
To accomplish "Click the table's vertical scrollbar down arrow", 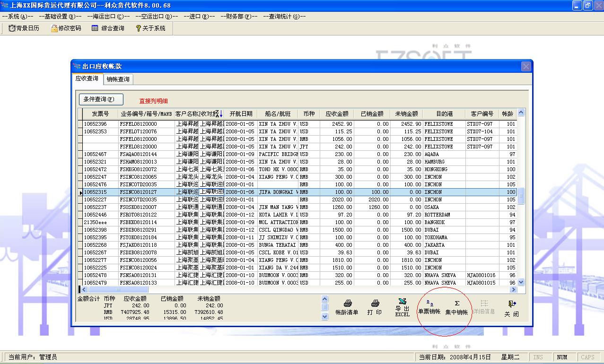I will coord(521,282).
